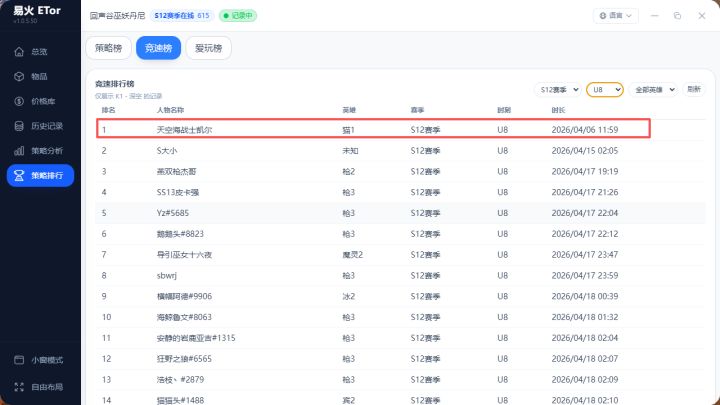This screenshot has height=405, width=720.
Task: Click hero 魔灵2 in the 导引巫女十六夜 row
Action: coord(352,255)
